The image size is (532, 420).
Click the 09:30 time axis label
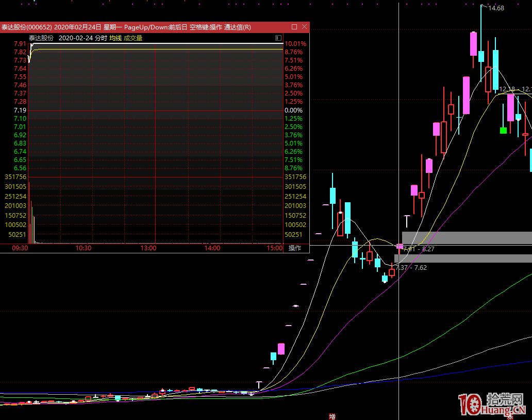pyautogui.click(x=20, y=248)
